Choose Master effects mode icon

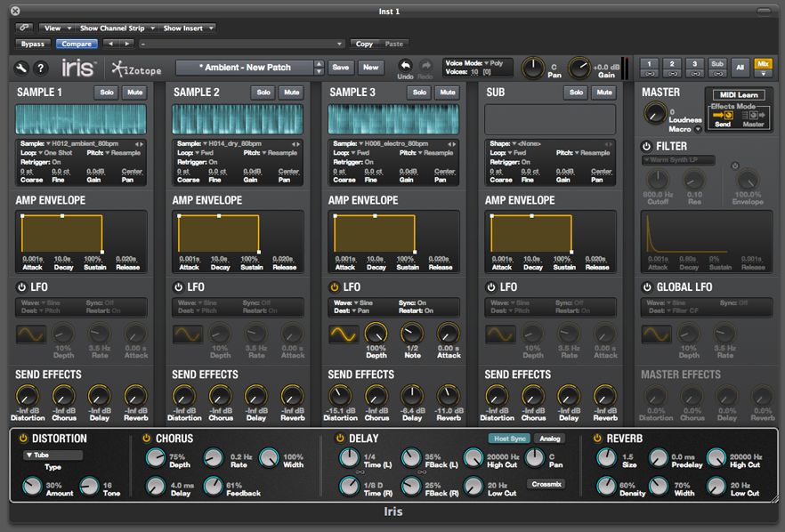click(x=753, y=115)
